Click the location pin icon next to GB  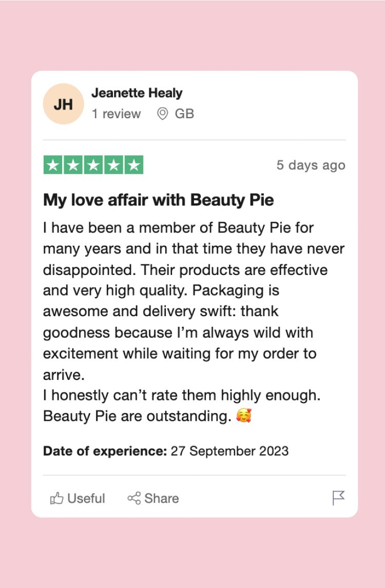[162, 114]
